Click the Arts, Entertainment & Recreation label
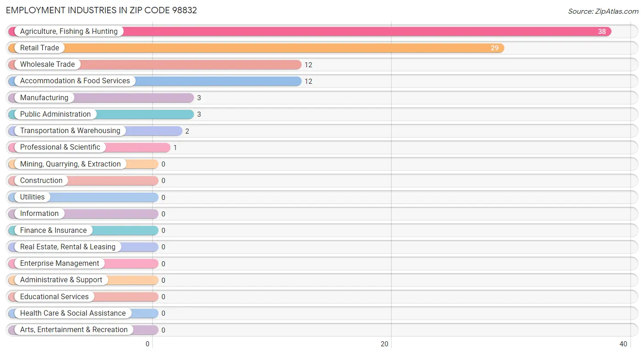Screen dimensions: 644x355 point(74,329)
